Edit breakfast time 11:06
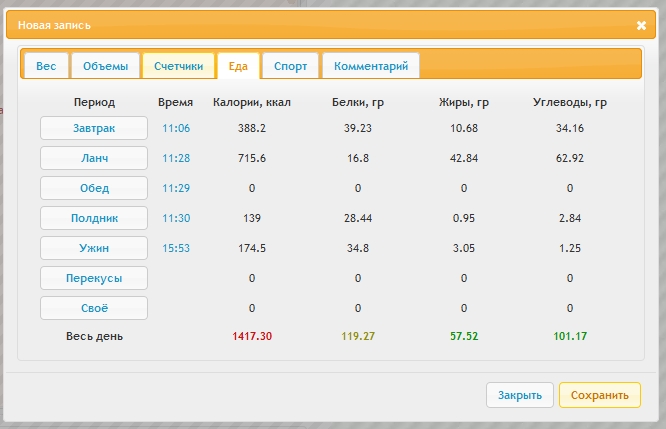666x429 pixels. coord(176,129)
